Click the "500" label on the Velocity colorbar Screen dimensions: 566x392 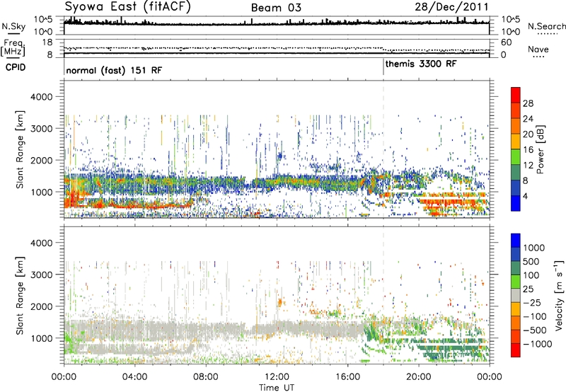tap(531, 261)
